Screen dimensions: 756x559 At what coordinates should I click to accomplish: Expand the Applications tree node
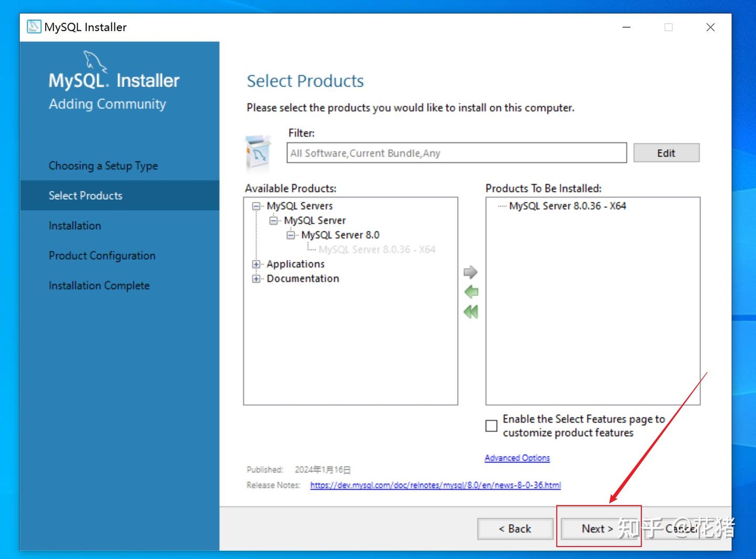[x=256, y=264]
